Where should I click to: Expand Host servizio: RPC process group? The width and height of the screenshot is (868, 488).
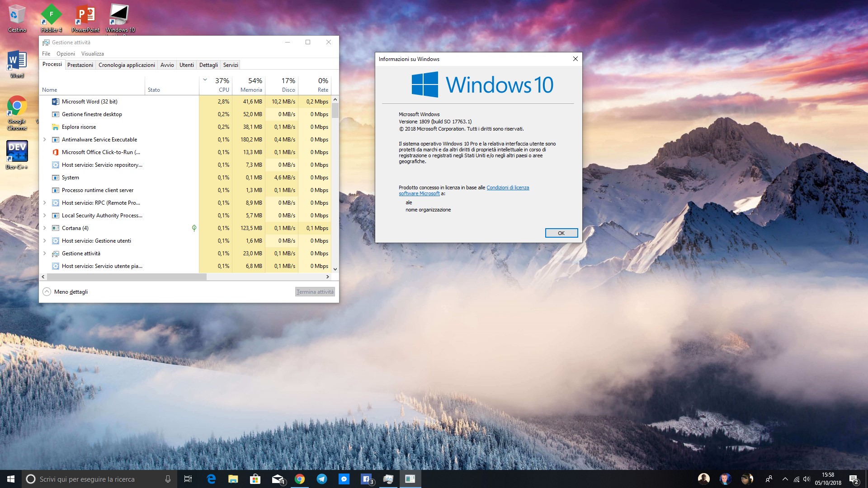(44, 203)
